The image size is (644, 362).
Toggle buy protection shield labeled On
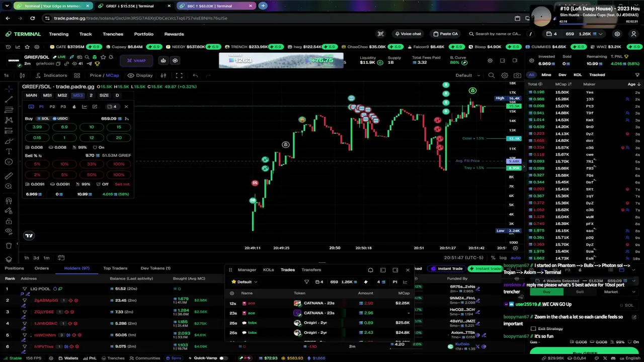(x=98, y=147)
